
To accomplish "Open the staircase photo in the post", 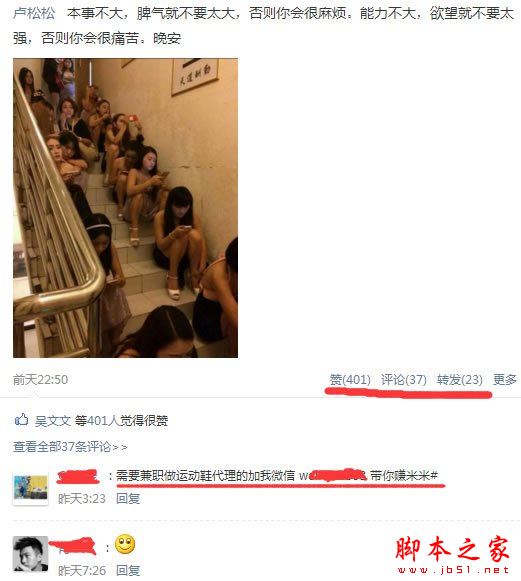I will pyautogui.click(x=125, y=208).
